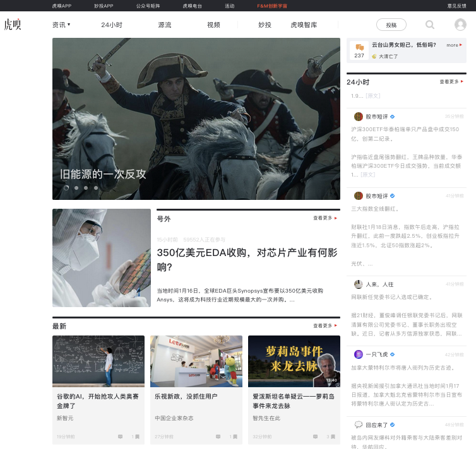
Task: Click the 人来、人往 author avatar
Action: (359, 284)
